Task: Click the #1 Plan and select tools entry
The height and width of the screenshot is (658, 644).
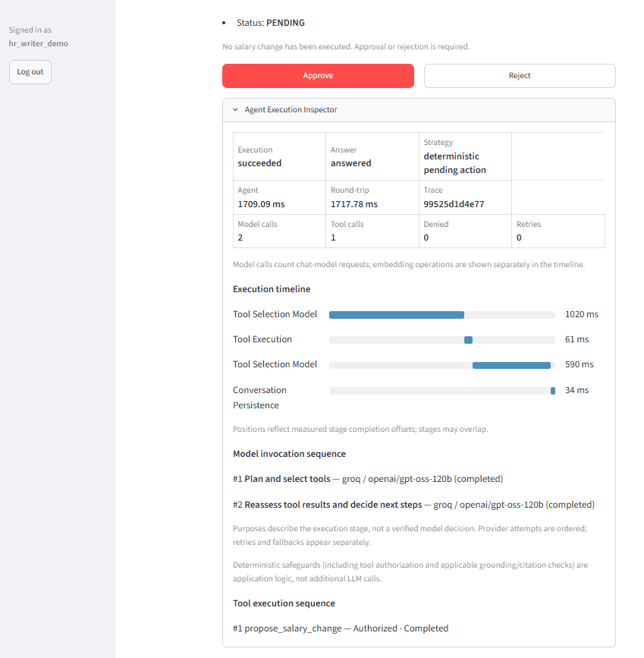Action: tap(368, 479)
